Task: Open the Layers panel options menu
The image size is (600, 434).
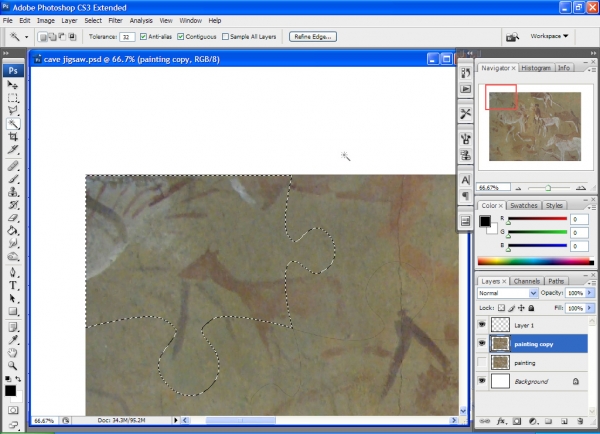Action: (592, 283)
